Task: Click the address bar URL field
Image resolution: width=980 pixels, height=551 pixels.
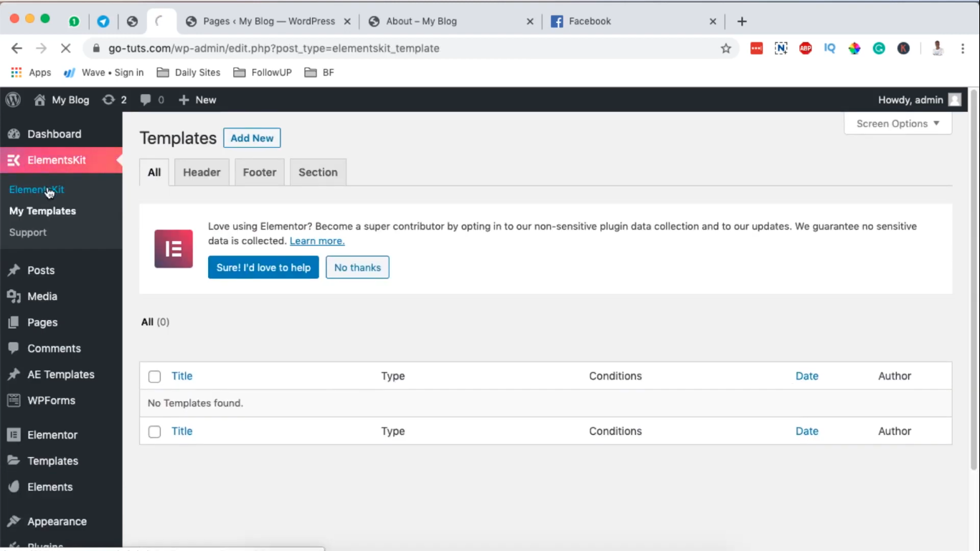Action: [409, 48]
